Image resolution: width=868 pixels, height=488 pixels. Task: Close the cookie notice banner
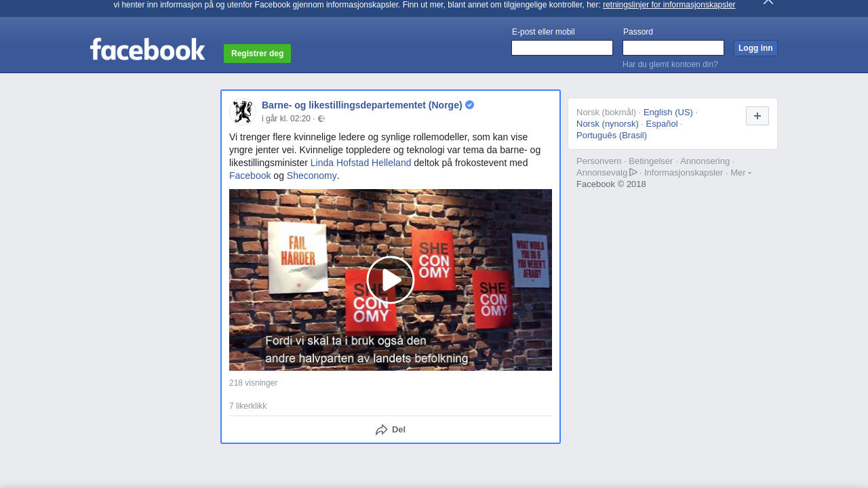pyautogui.click(x=768, y=2)
